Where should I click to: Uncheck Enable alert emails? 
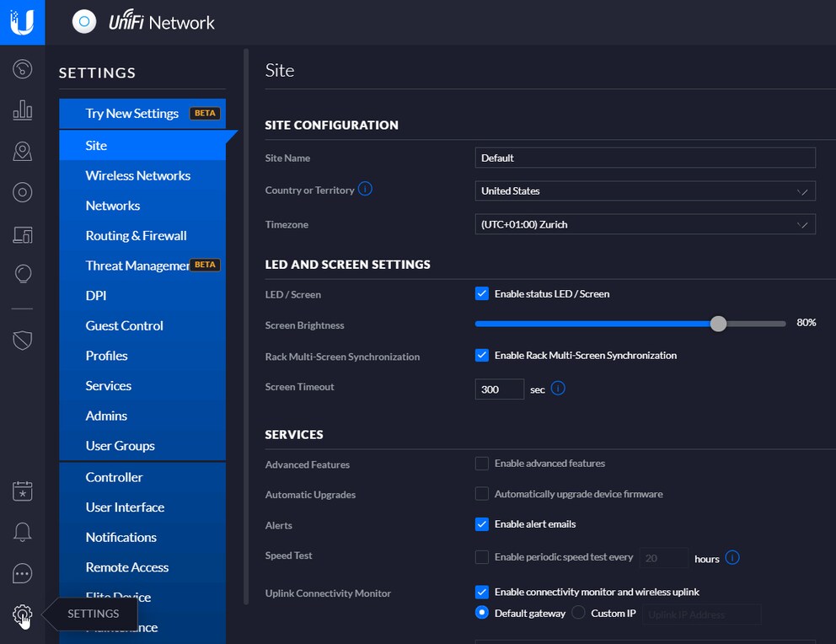482,524
